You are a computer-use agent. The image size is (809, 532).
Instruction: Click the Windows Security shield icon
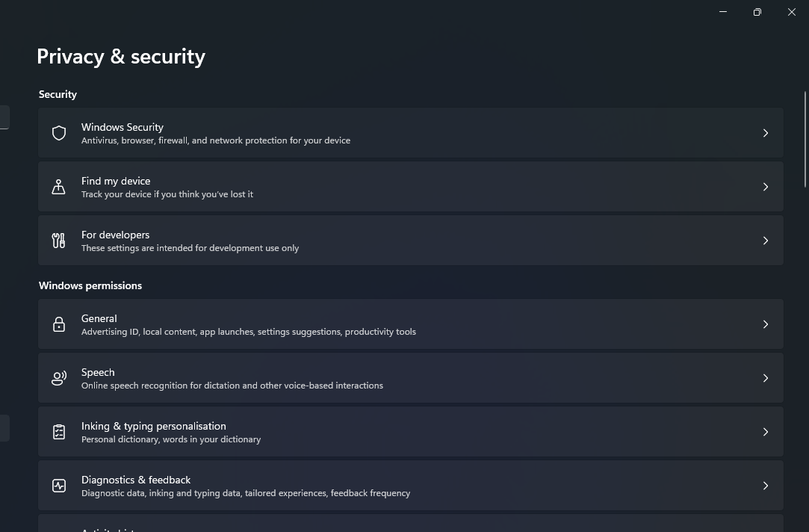coord(59,133)
